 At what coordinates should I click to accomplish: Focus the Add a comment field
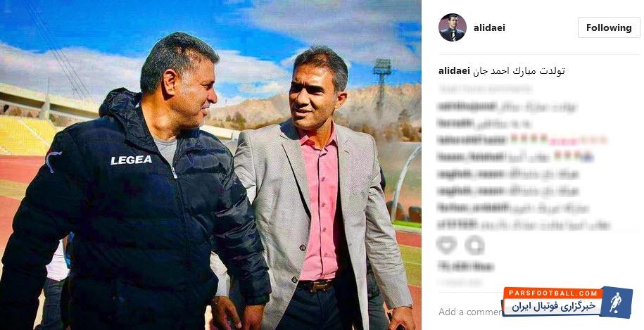pos(469,312)
